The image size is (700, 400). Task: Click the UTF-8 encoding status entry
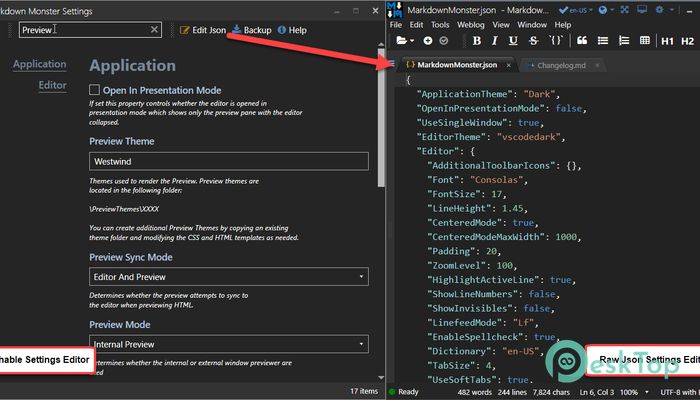[679, 392]
